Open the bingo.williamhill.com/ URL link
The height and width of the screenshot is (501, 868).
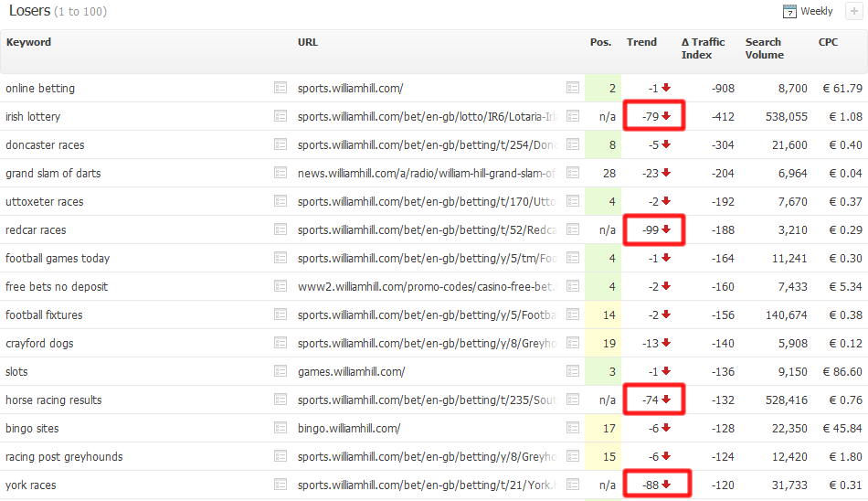click(349, 429)
